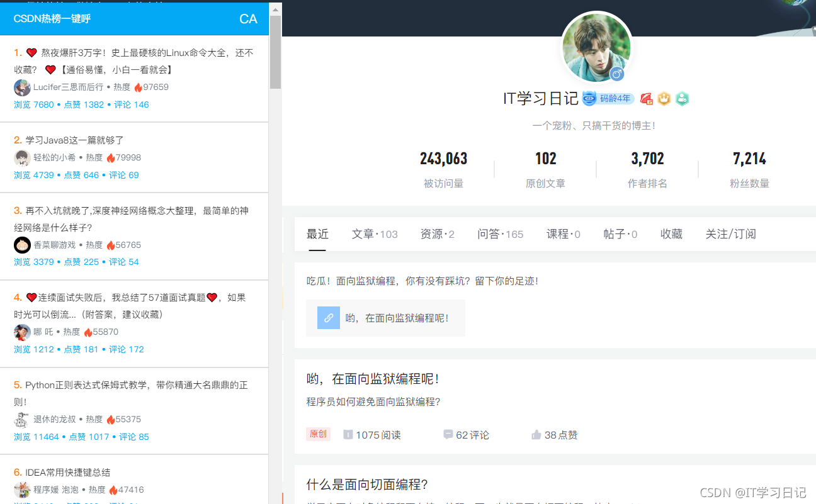Image resolution: width=816 pixels, height=504 pixels.
Task: Open article on 深度神经网络概念大整理
Action: 131,219
